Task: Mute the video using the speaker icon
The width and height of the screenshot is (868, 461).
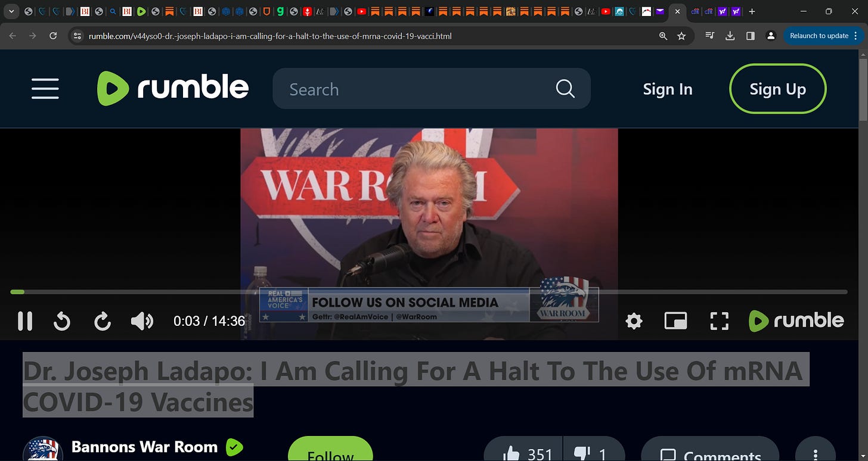Action: [142, 321]
